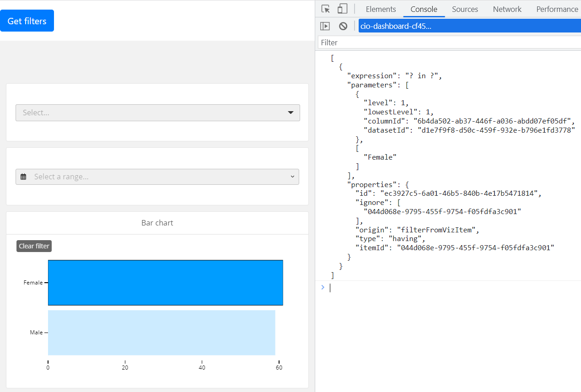Click the Get filters button
The height and width of the screenshot is (392, 581).
pyautogui.click(x=27, y=21)
